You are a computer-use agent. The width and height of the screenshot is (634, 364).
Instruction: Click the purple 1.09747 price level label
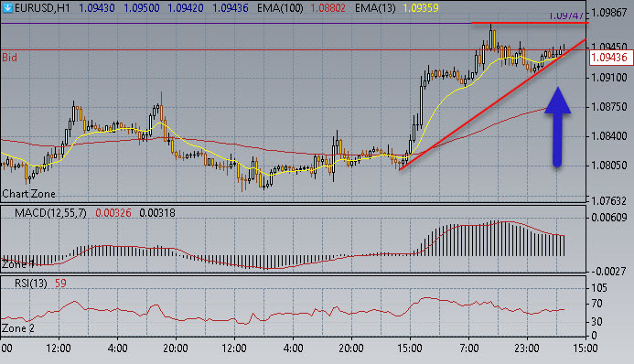(x=566, y=16)
